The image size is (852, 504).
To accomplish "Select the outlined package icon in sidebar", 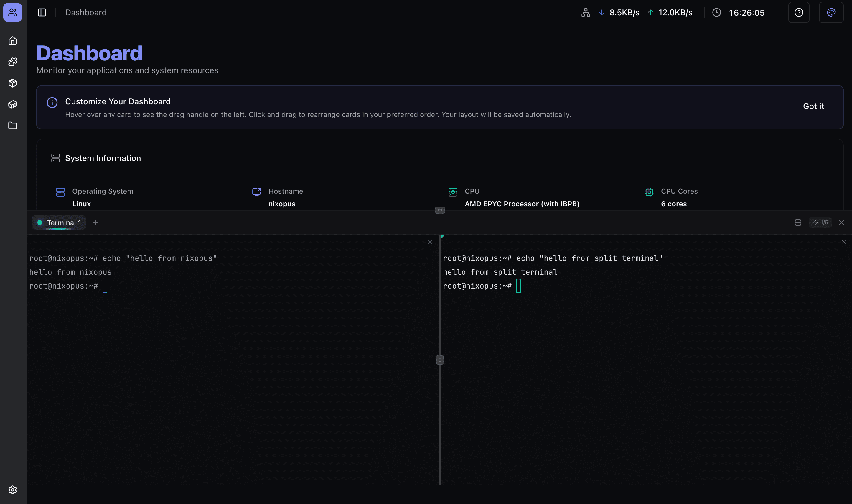I will pos(13,83).
